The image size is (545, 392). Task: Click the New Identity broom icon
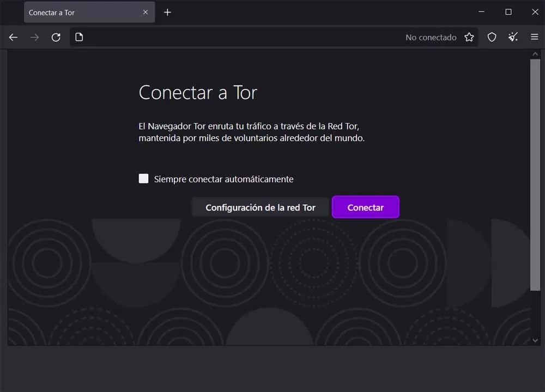click(513, 37)
